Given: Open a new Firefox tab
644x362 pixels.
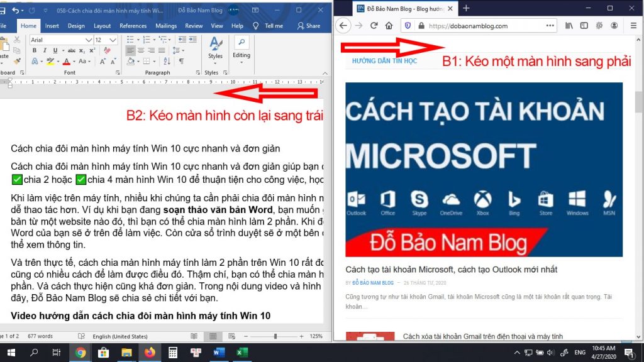Looking at the screenshot, I should [466, 8].
